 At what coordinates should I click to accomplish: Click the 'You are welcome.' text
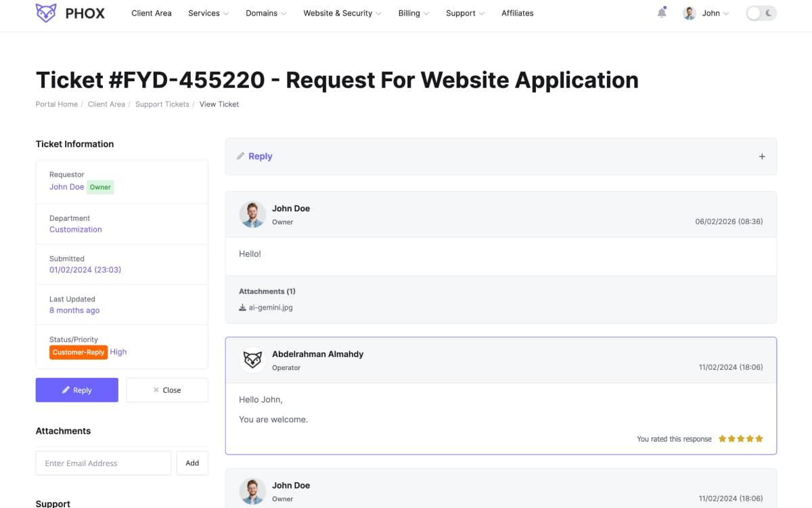pyautogui.click(x=273, y=419)
